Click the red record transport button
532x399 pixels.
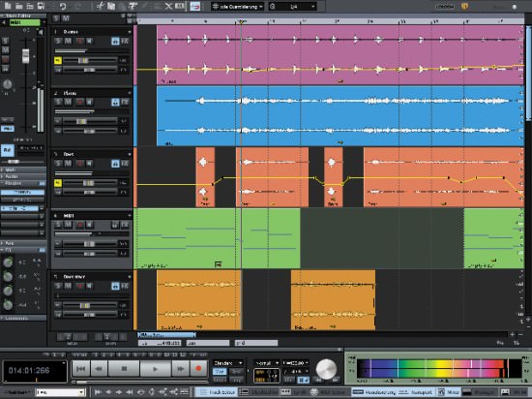pyautogui.click(x=198, y=368)
